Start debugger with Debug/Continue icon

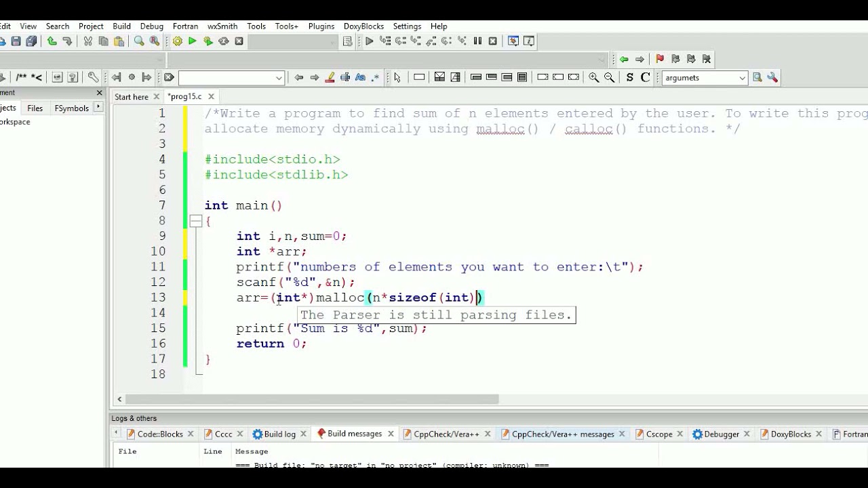pos(370,41)
